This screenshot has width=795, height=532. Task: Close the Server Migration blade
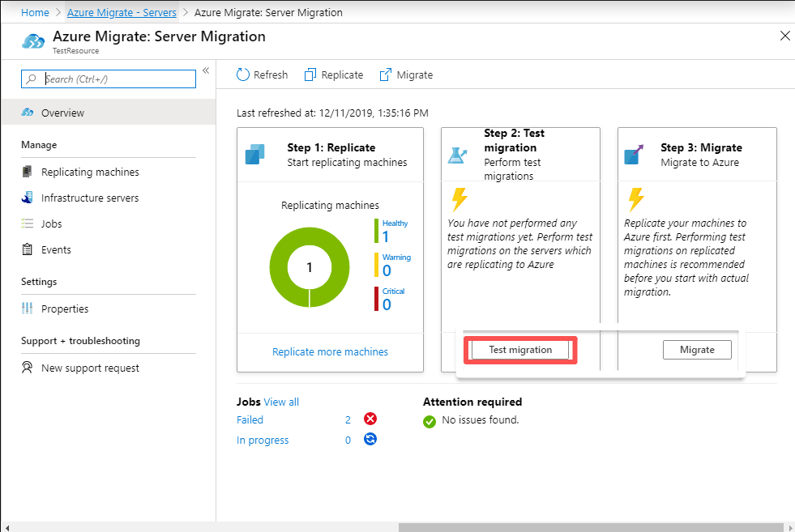(x=784, y=36)
